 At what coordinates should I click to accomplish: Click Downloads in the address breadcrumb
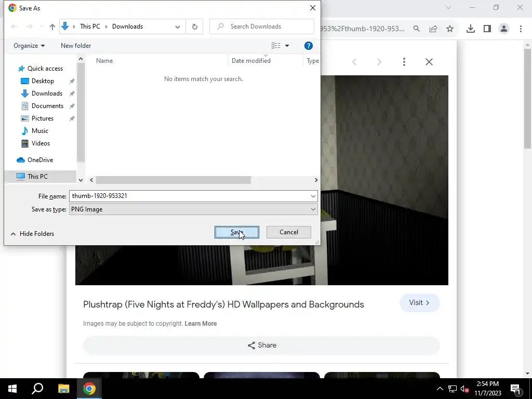[x=128, y=26]
